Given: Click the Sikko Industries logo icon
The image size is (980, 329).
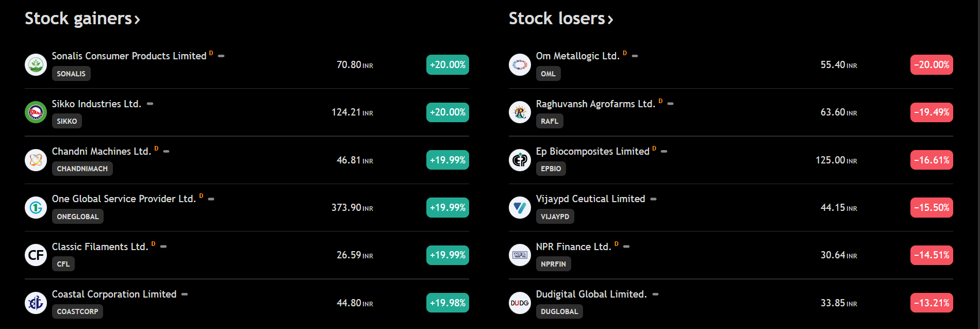Looking at the screenshot, I should point(36,112).
